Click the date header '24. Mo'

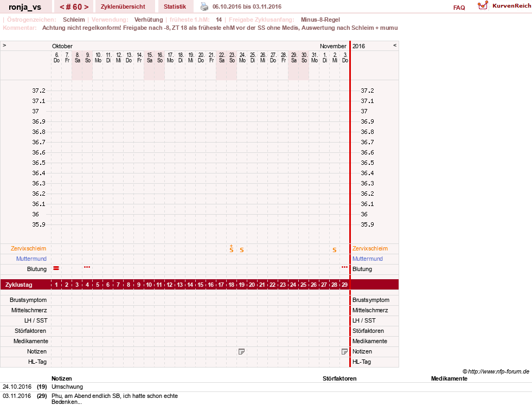click(x=242, y=57)
